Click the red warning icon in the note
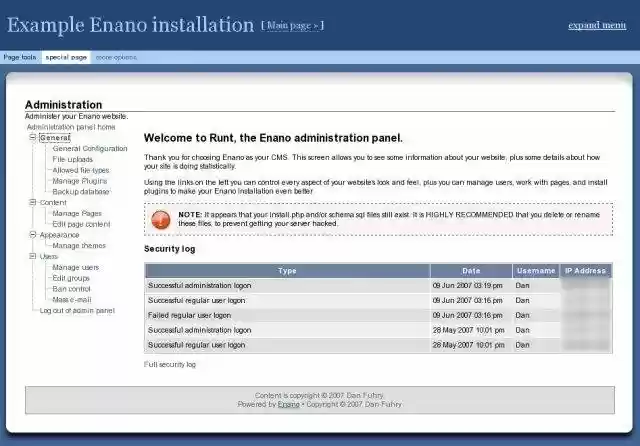The height and width of the screenshot is (446, 640). pos(161,219)
